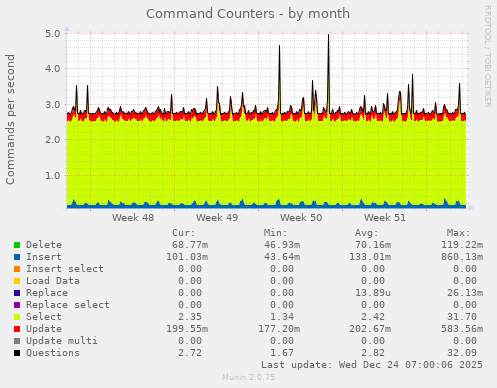Click the Update current value 199.55m
The height and width of the screenshot is (388, 497).
(187, 329)
